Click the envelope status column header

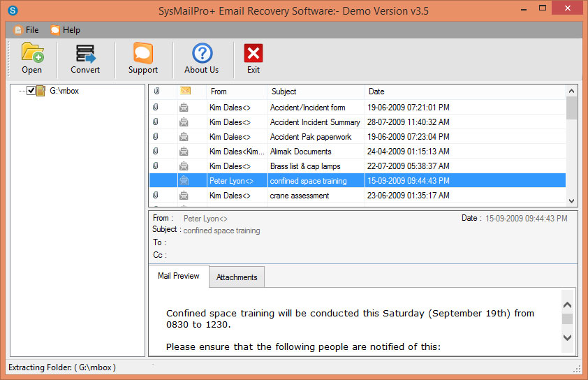[x=185, y=91]
